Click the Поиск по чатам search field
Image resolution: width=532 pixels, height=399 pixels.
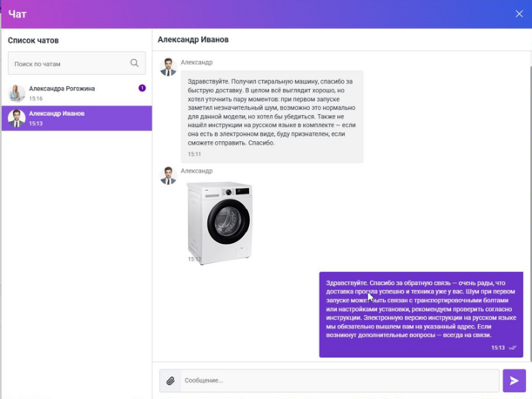click(x=70, y=64)
